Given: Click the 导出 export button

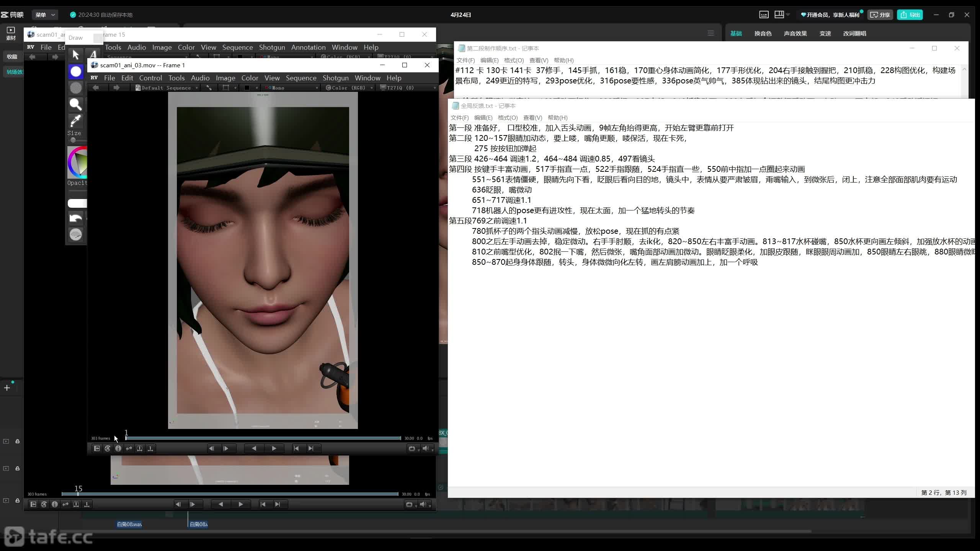Looking at the screenshot, I should (910, 15).
